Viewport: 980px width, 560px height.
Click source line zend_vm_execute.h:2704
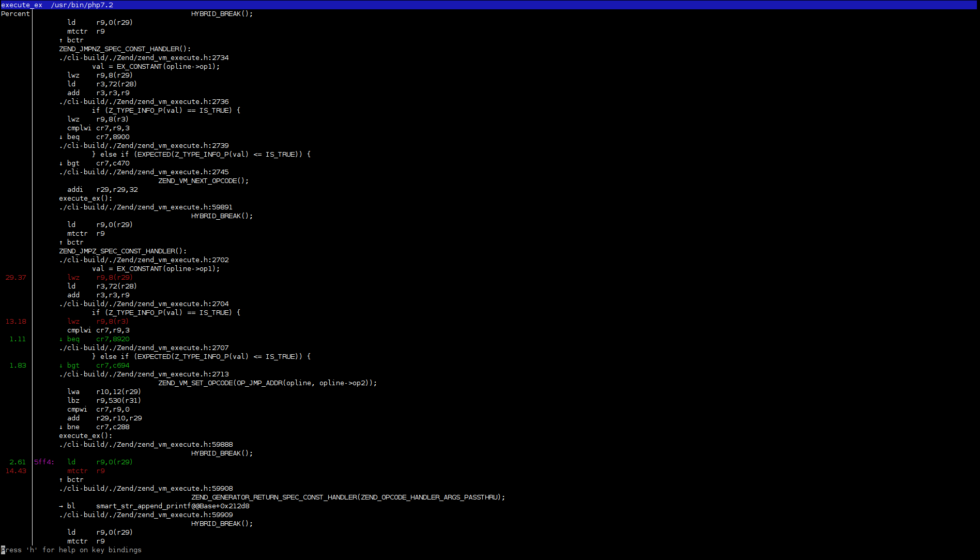pos(144,304)
